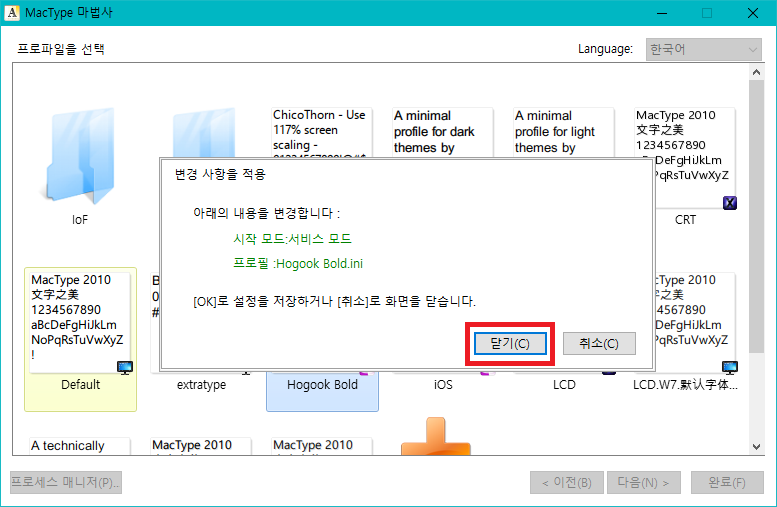Click the profile list scroll-up arrow

click(x=756, y=72)
